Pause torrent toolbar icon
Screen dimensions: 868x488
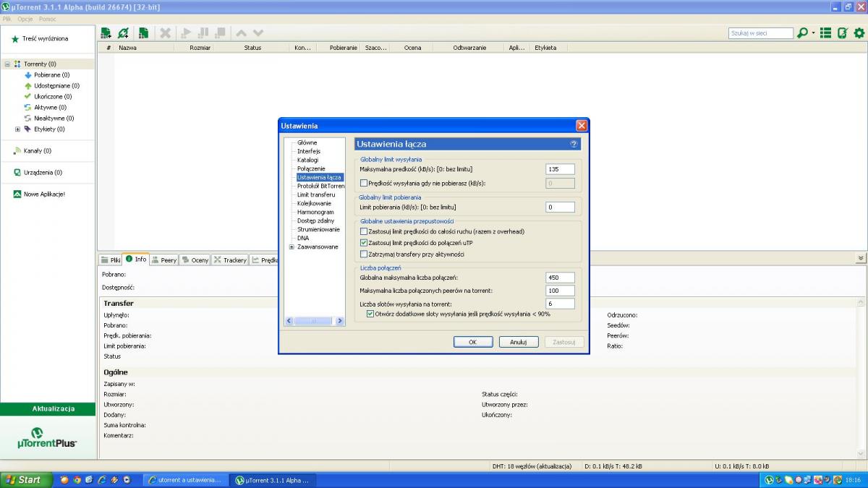pos(203,33)
